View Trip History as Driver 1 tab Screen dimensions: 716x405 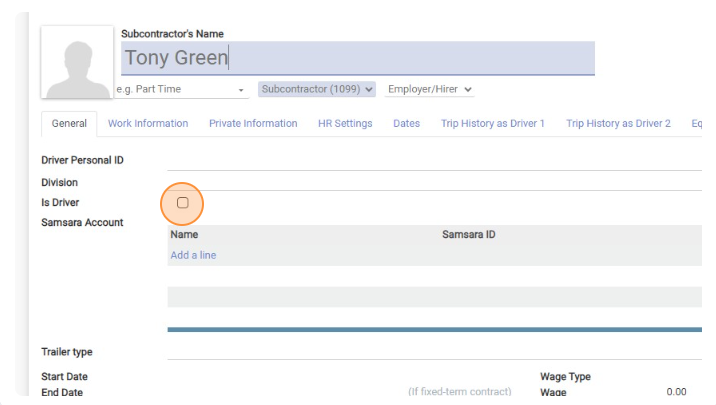point(493,124)
